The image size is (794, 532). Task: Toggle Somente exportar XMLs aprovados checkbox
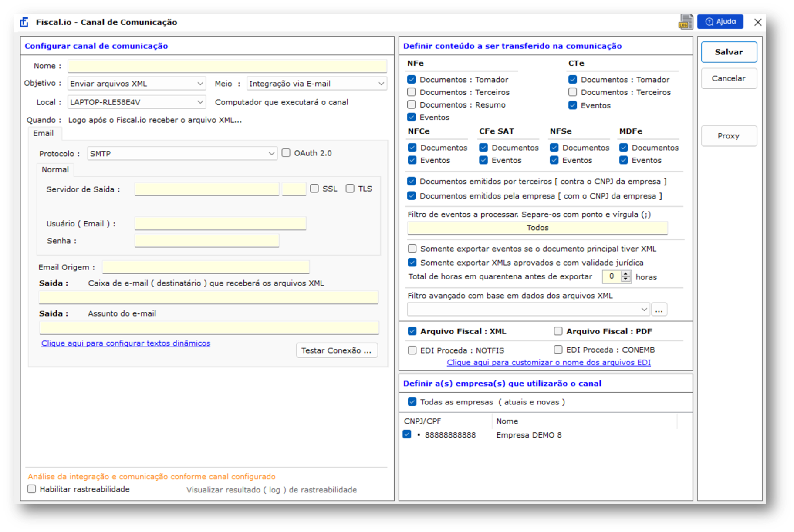coord(412,263)
